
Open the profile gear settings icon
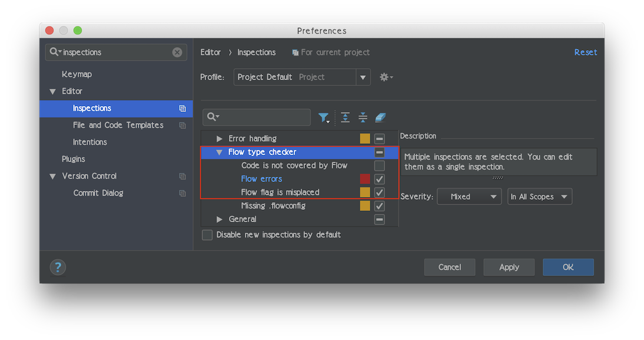point(386,77)
